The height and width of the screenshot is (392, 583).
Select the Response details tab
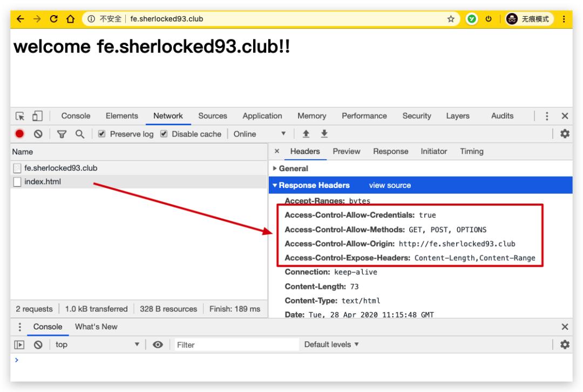coord(391,151)
